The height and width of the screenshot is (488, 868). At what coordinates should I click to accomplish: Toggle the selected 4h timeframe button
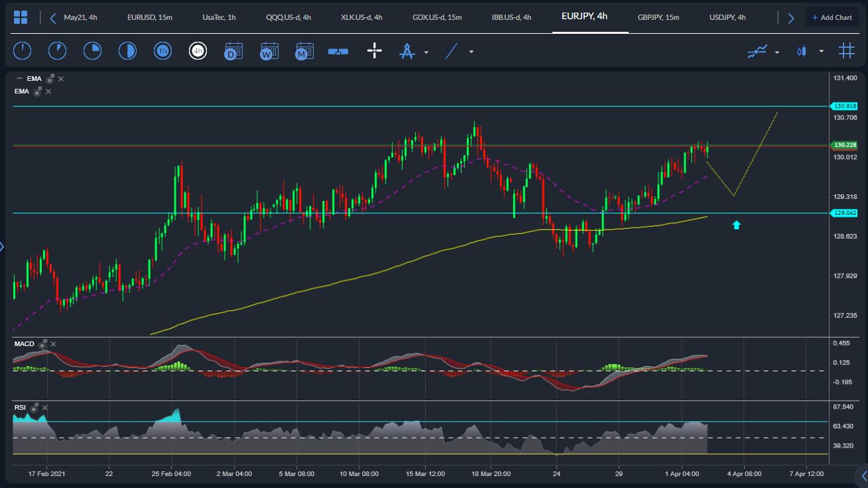pyautogui.click(x=198, y=50)
